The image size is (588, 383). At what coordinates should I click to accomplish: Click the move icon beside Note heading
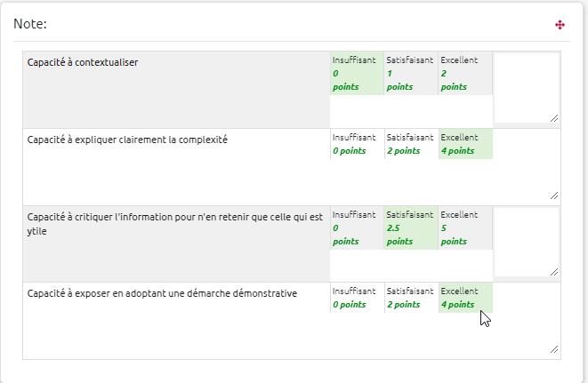(560, 25)
